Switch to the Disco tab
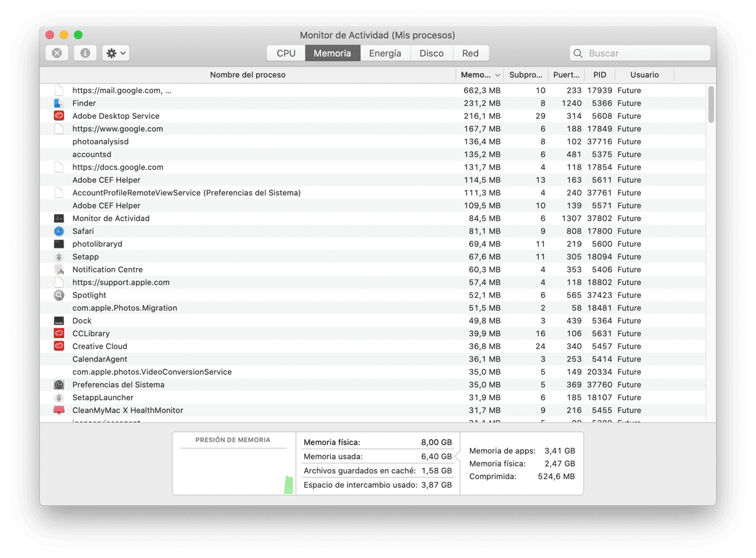756x558 pixels. click(x=431, y=53)
